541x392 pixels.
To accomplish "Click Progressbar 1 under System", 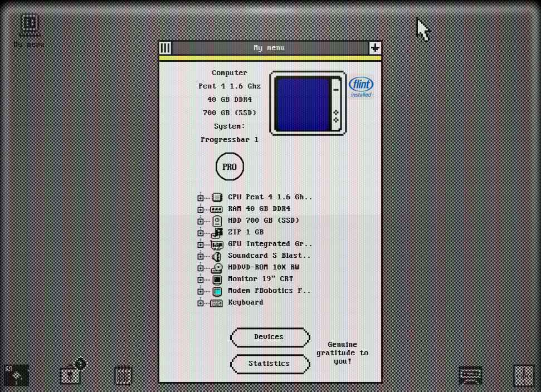I will click(230, 139).
